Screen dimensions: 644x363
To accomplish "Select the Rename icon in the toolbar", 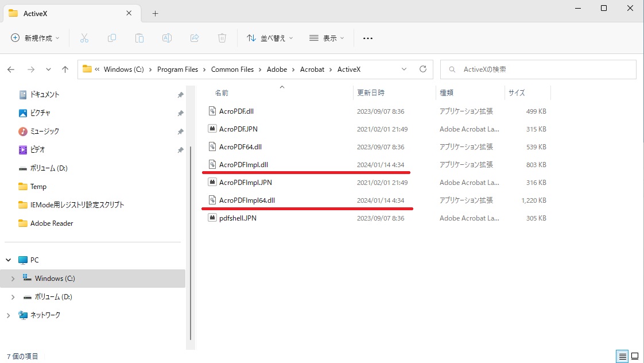I will coord(167,38).
